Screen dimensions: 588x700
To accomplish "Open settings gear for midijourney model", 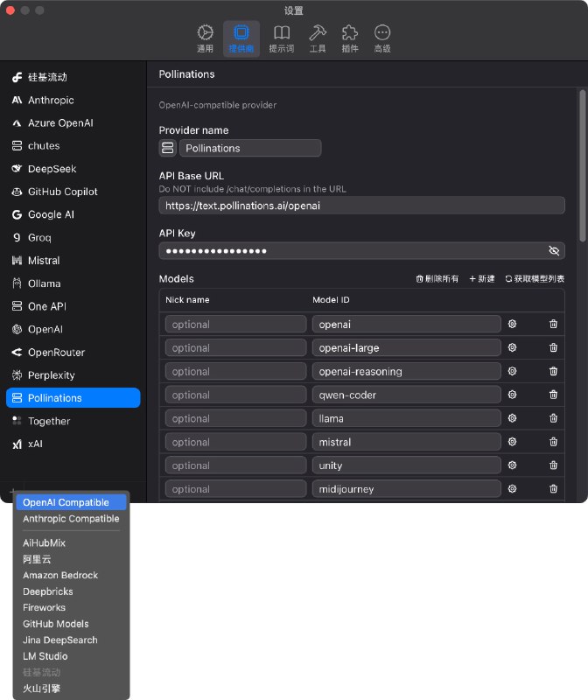I will (512, 489).
